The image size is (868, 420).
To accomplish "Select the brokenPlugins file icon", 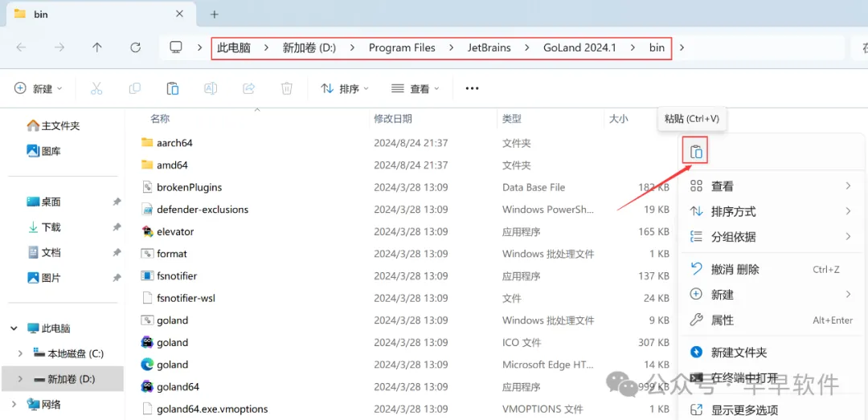I will (147, 188).
